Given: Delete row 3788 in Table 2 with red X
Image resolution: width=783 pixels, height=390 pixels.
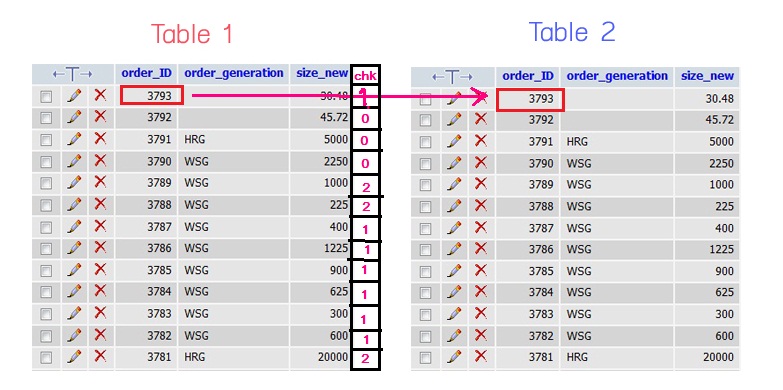Looking at the screenshot, I should tap(480, 206).
